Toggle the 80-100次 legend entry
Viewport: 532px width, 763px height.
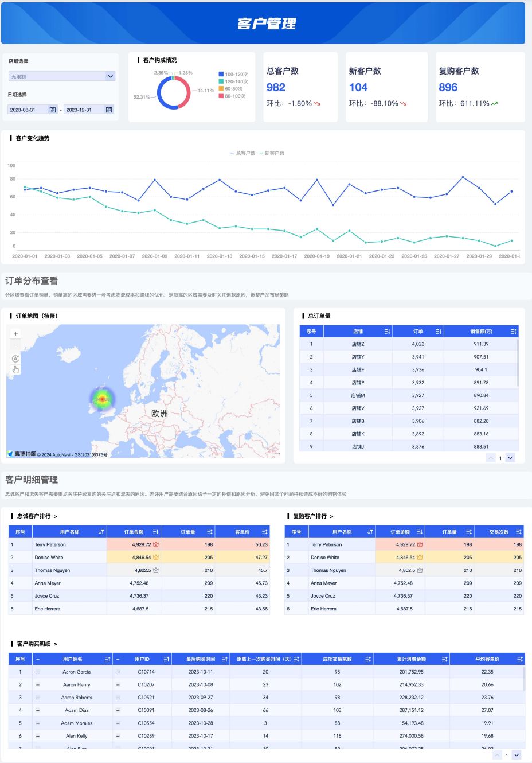(x=232, y=96)
